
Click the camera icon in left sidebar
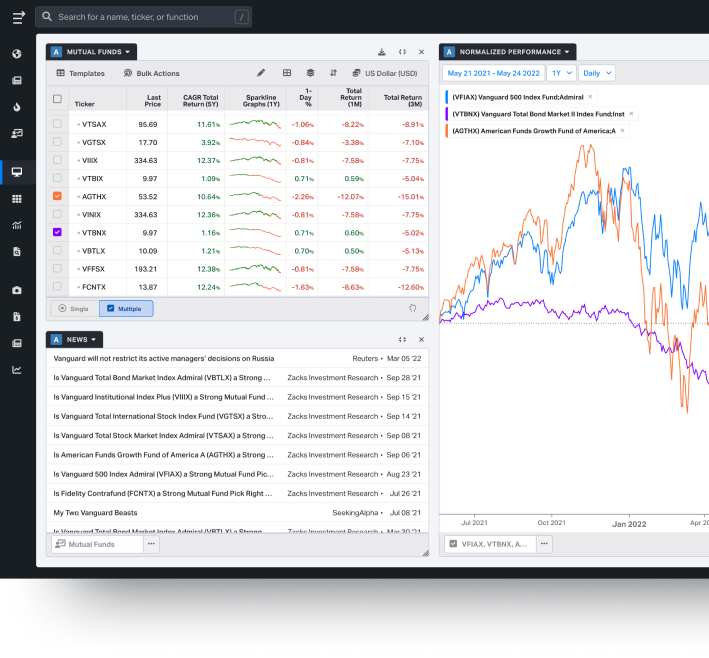pos(17,290)
